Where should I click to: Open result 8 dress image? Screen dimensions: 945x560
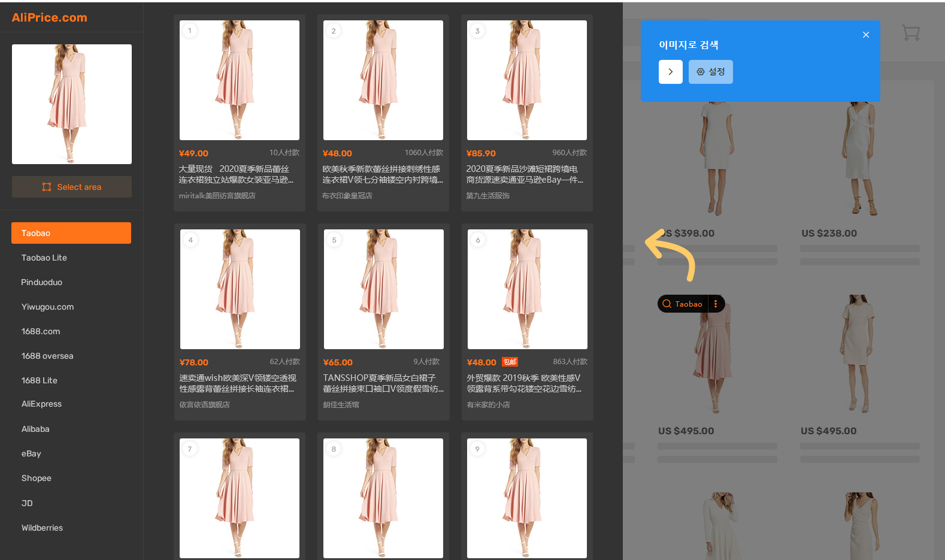click(383, 498)
